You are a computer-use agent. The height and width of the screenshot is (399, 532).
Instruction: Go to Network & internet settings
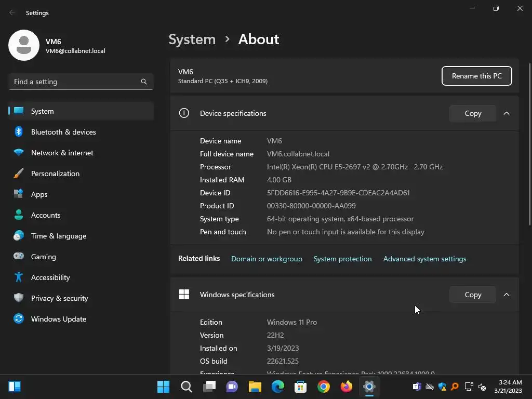(81, 153)
